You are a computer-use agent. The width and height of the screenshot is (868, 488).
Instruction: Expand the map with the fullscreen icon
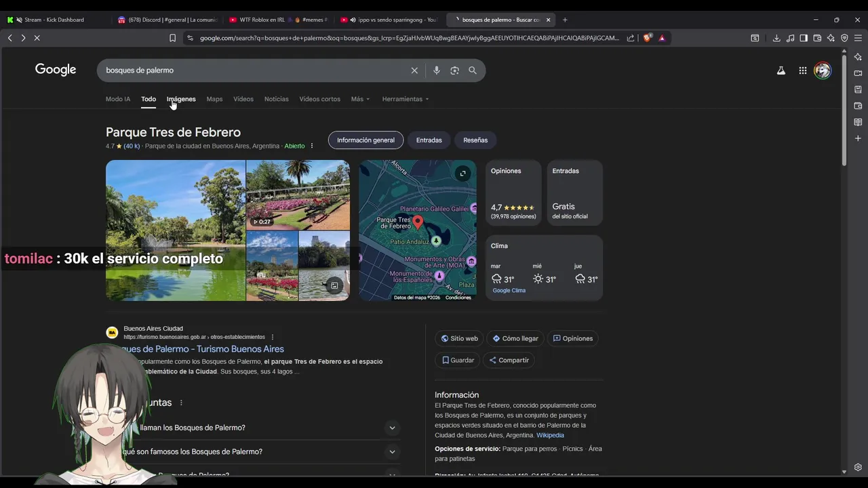click(462, 174)
